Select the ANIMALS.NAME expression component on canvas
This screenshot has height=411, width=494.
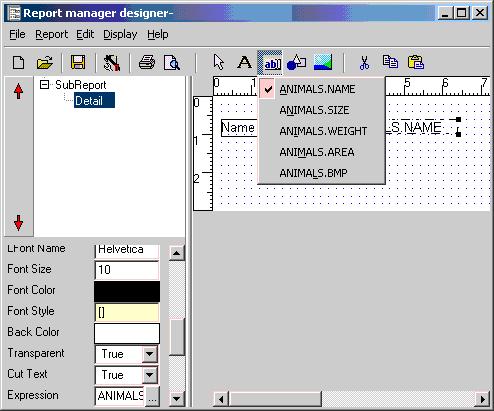coord(422,127)
